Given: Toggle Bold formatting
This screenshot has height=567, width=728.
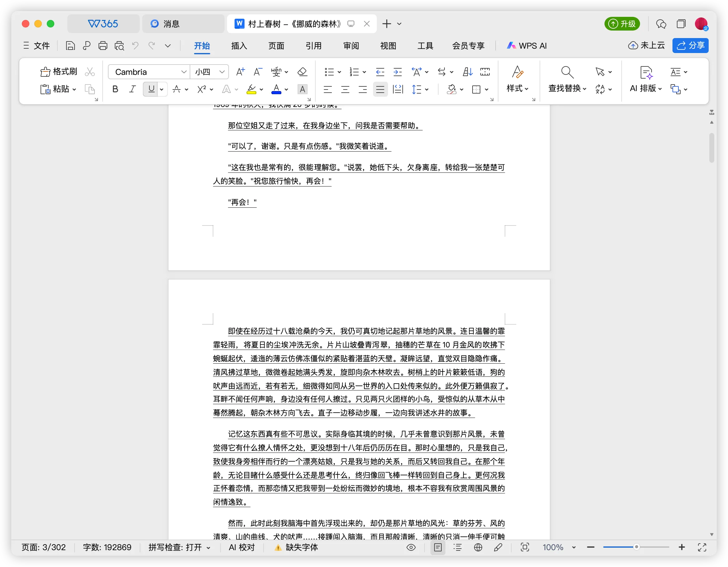Looking at the screenshot, I should [115, 89].
